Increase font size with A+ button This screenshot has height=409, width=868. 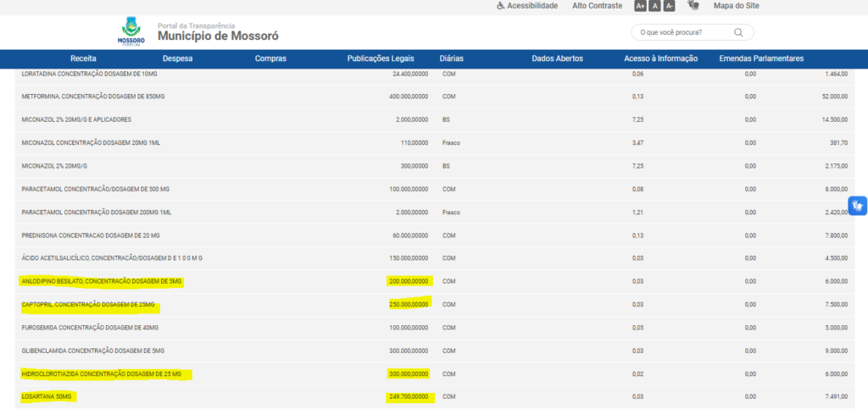[640, 6]
